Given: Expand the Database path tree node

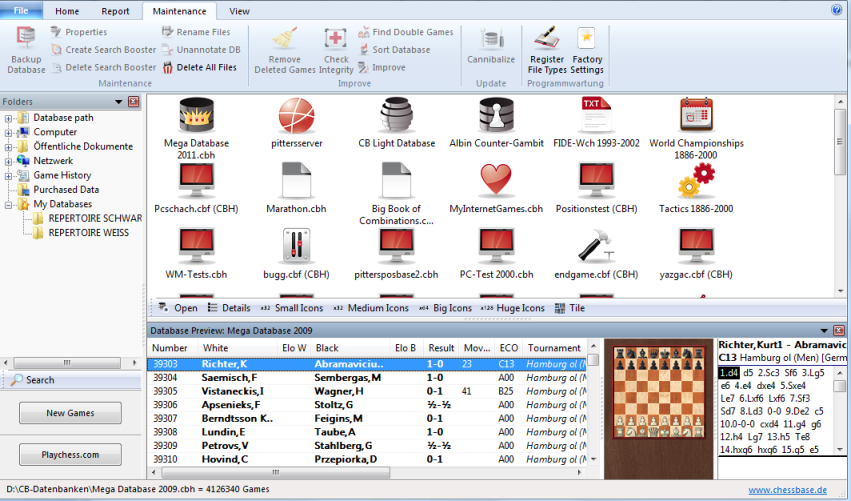Looking at the screenshot, I should tap(8, 118).
